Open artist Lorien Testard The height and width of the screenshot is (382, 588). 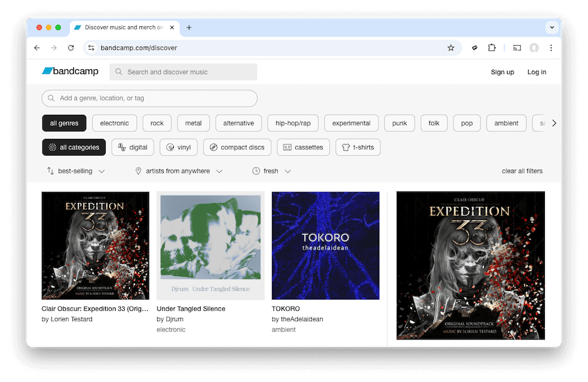point(71,319)
